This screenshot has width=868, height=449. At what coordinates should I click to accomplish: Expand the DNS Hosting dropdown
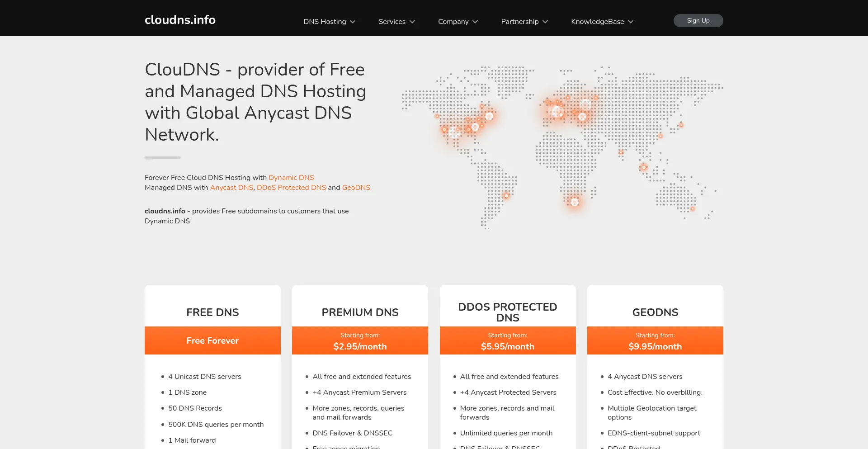(x=329, y=21)
